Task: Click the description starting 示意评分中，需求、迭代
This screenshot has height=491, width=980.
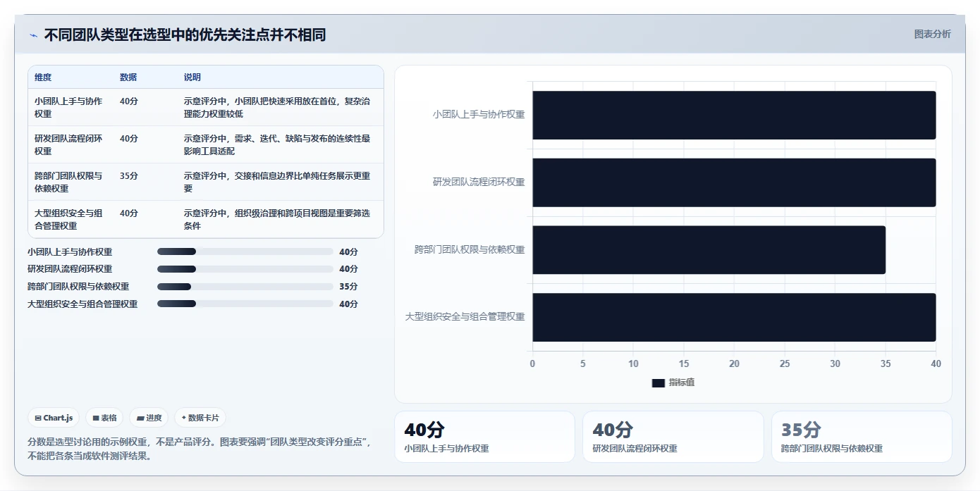Action: (x=277, y=144)
